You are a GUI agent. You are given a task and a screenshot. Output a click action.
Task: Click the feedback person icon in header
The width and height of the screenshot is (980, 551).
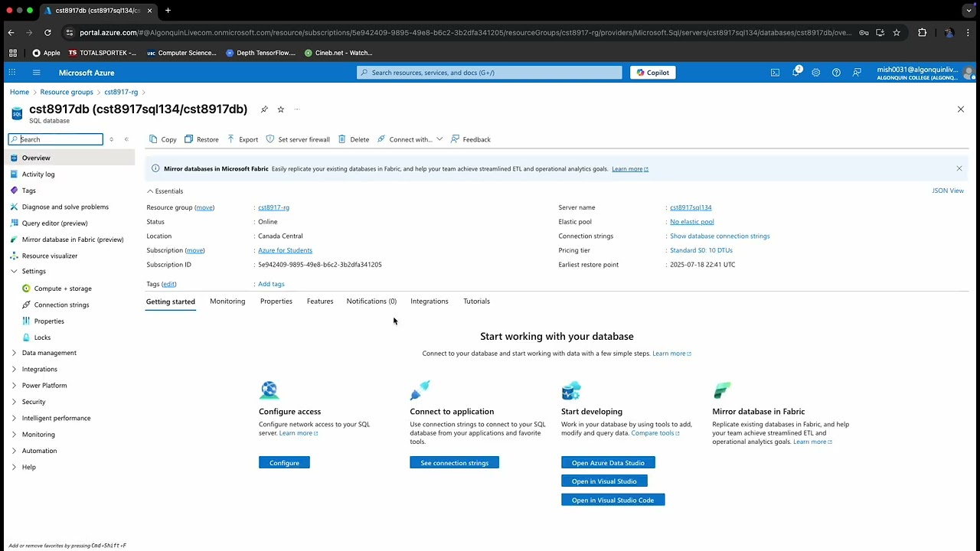(x=857, y=73)
